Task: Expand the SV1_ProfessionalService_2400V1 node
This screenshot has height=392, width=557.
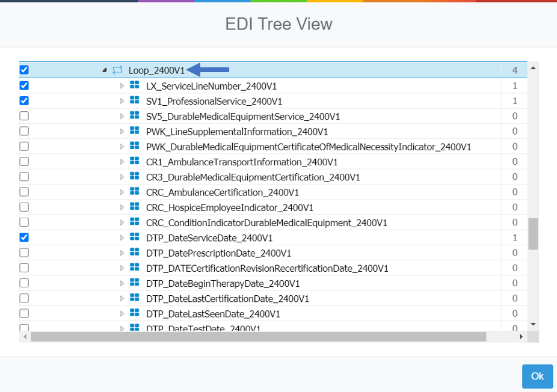Action: (122, 101)
